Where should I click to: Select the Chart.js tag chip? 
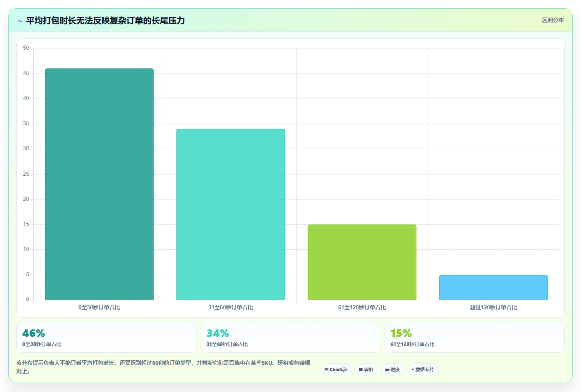pyautogui.click(x=336, y=369)
